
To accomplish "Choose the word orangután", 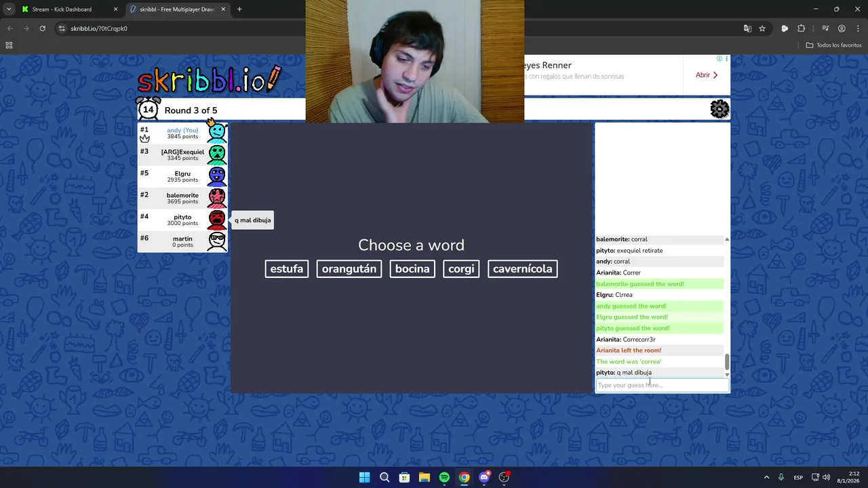I will tap(349, 269).
